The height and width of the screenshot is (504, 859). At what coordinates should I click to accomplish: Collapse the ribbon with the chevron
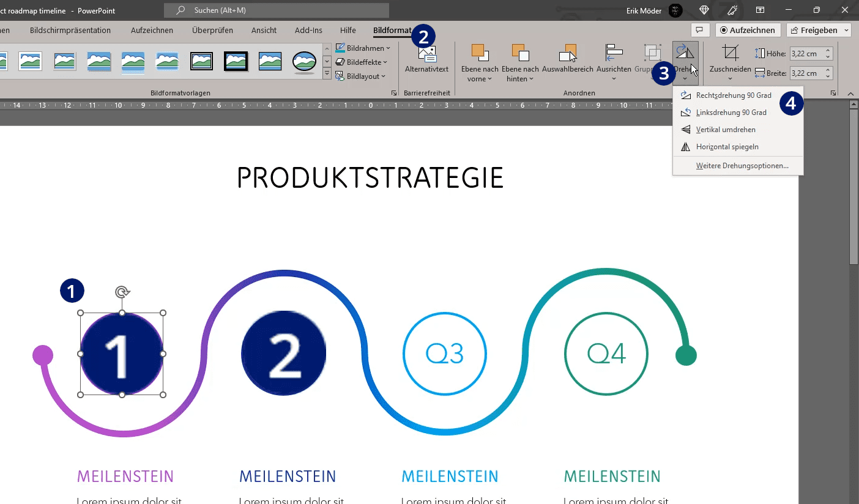pyautogui.click(x=850, y=93)
